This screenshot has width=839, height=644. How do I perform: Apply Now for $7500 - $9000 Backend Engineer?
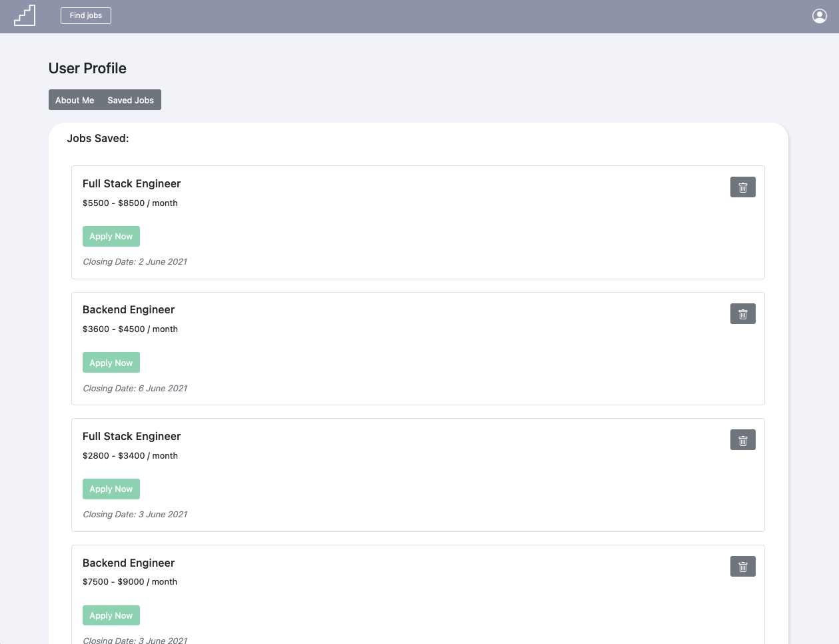(111, 615)
